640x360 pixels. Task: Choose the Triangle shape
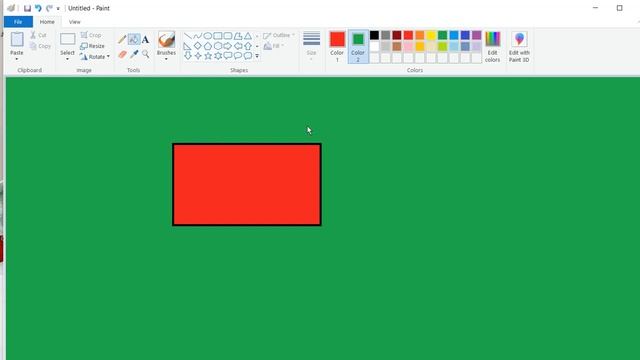tap(248, 36)
